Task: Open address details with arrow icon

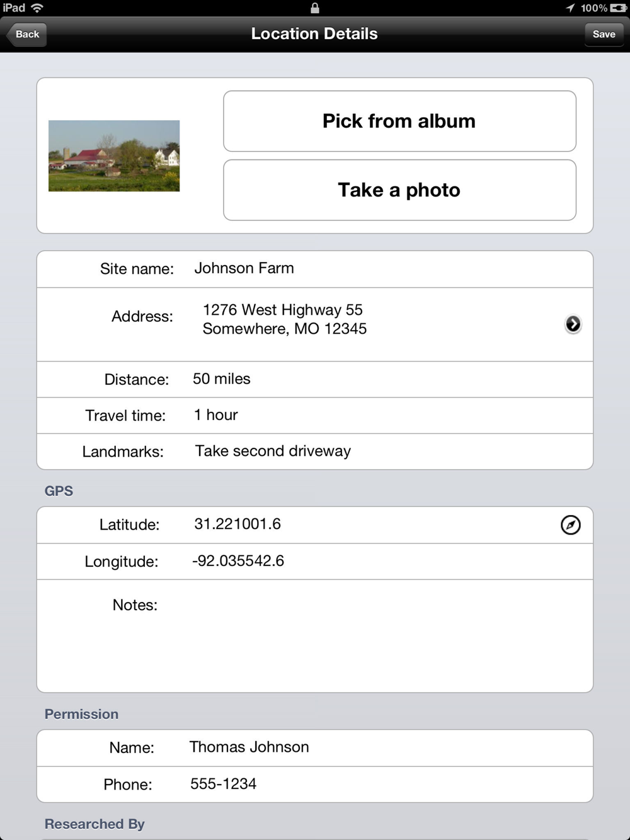Action: 573,324
